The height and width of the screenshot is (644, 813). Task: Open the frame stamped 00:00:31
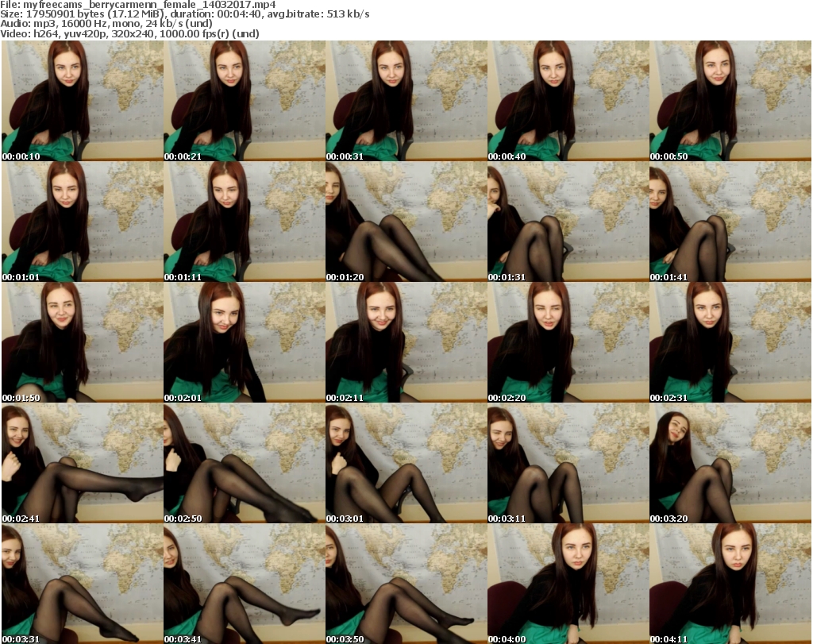point(406,101)
